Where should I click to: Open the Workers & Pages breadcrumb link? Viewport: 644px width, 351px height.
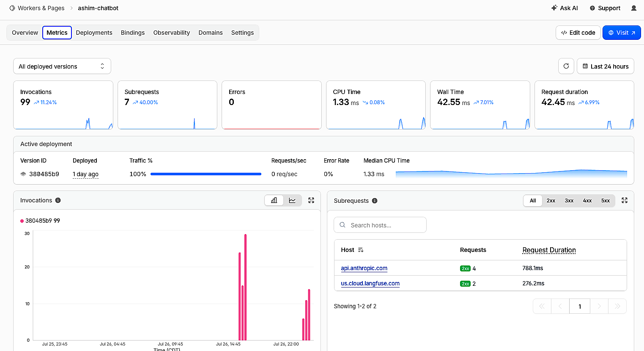(41, 8)
